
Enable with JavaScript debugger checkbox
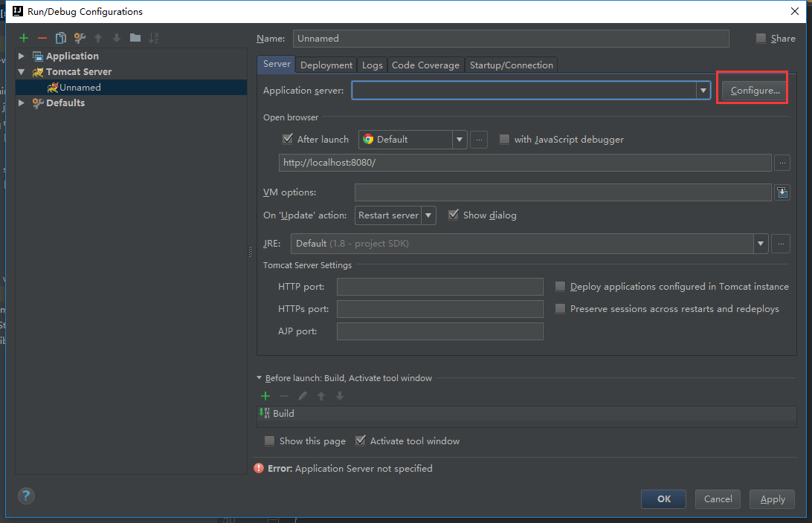[x=504, y=139]
